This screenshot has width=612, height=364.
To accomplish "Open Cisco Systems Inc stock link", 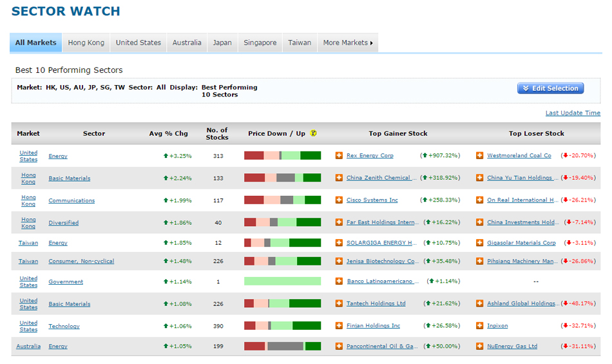I will click(x=372, y=200).
